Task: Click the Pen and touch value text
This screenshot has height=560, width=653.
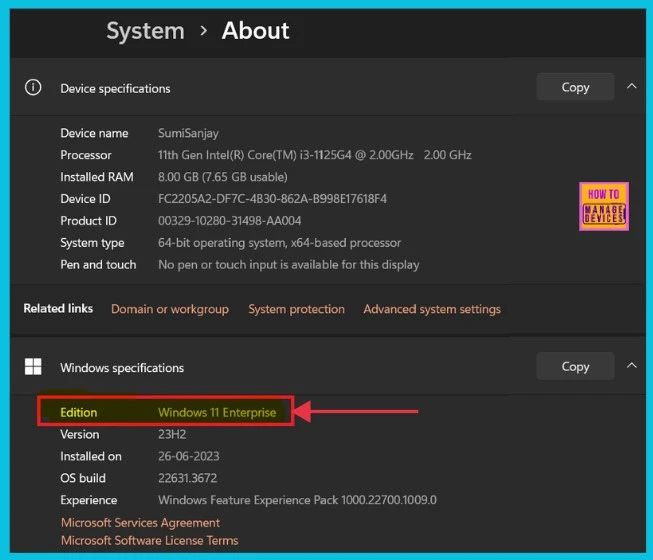Action: pyautogui.click(x=288, y=265)
